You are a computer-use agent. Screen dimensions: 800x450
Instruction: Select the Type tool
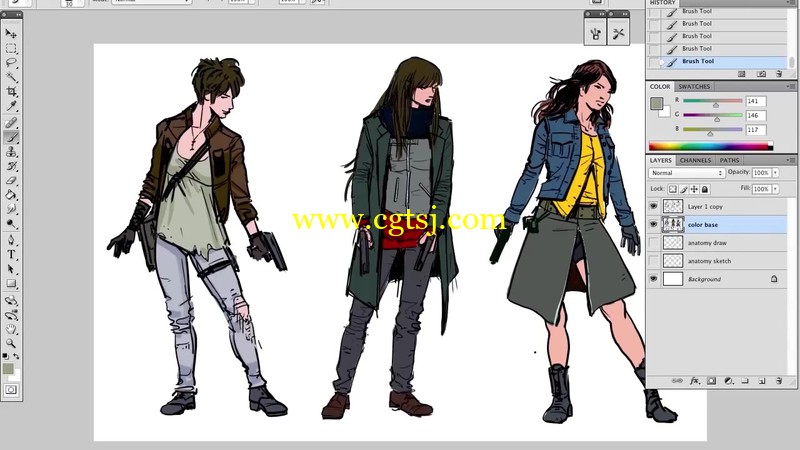click(x=11, y=254)
